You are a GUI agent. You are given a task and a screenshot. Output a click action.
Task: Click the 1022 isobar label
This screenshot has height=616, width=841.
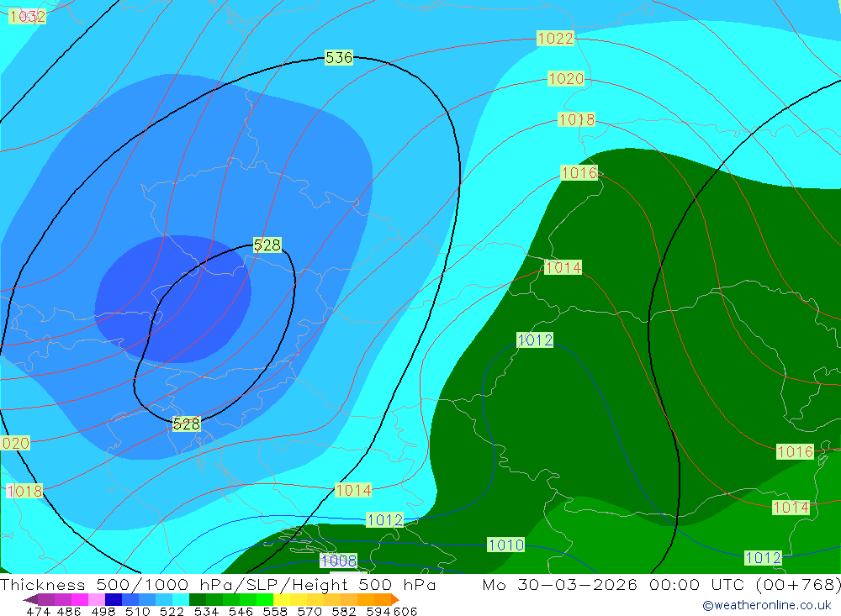556,39
